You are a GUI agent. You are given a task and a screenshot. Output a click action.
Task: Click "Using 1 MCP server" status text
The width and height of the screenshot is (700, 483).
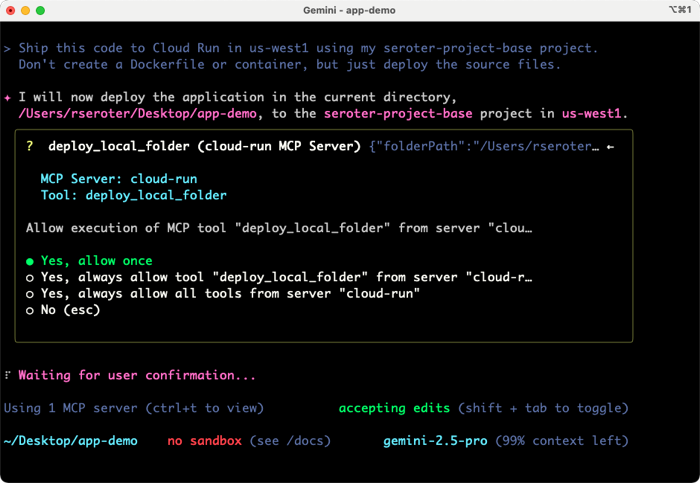click(x=69, y=408)
